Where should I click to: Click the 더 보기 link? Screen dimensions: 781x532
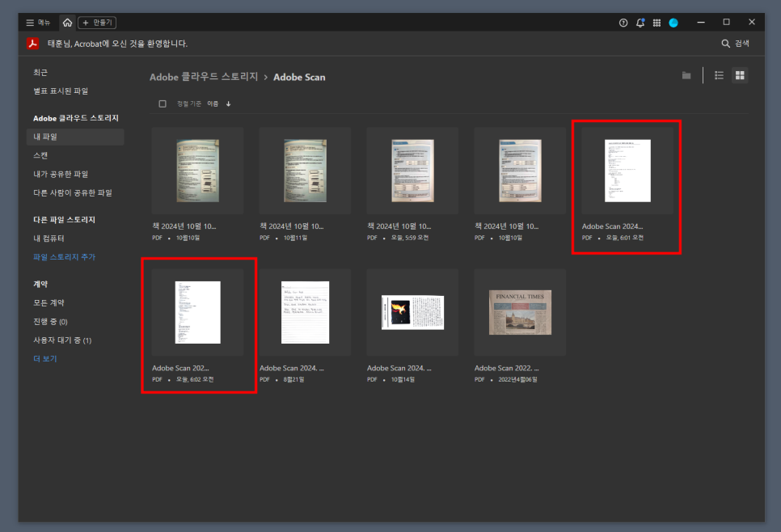tap(44, 358)
